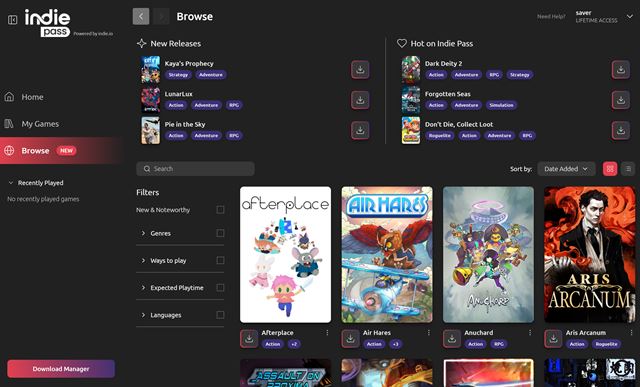Screen dimensions: 640x387
Task: Expand the Languages filter section
Action: click(x=143, y=315)
